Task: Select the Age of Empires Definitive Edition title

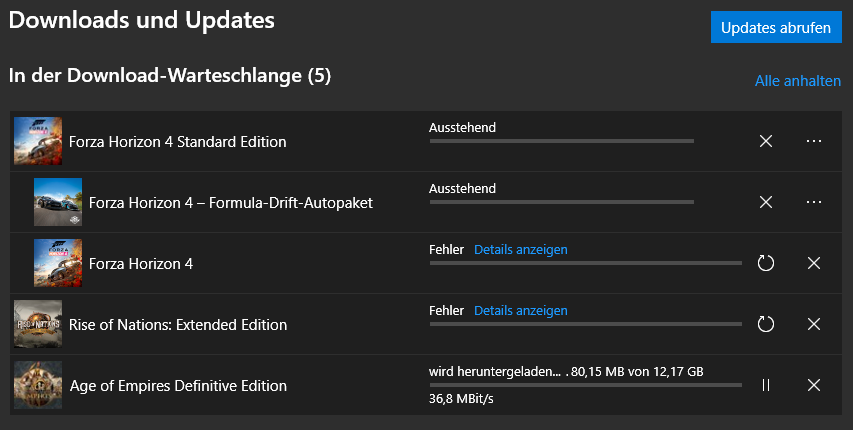Action: (178, 386)
